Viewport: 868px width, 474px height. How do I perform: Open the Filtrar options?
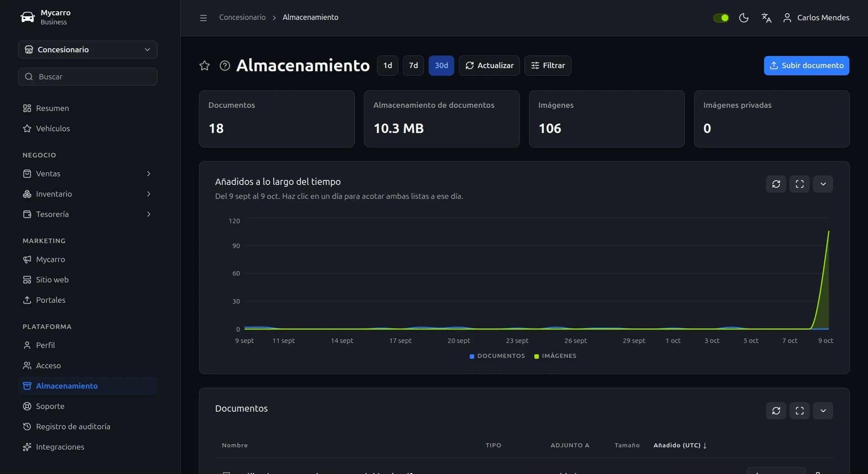[x=548, y=66]
